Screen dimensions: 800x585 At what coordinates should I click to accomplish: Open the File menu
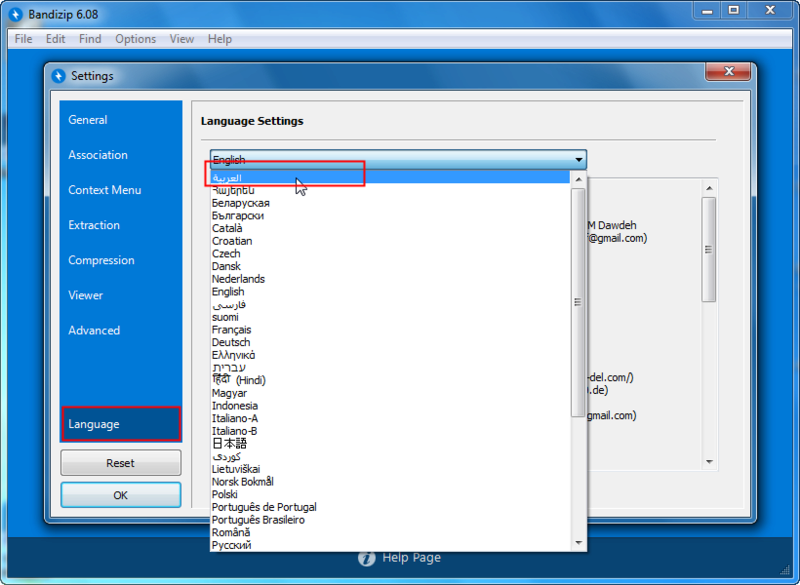[23, 39]
